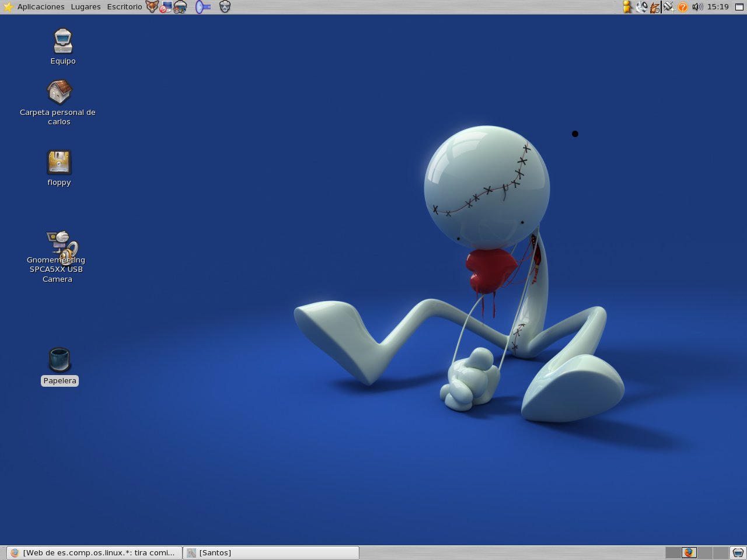Click the fox launcher in top panel
Viewport: 747px width, 560px height.
152,7
